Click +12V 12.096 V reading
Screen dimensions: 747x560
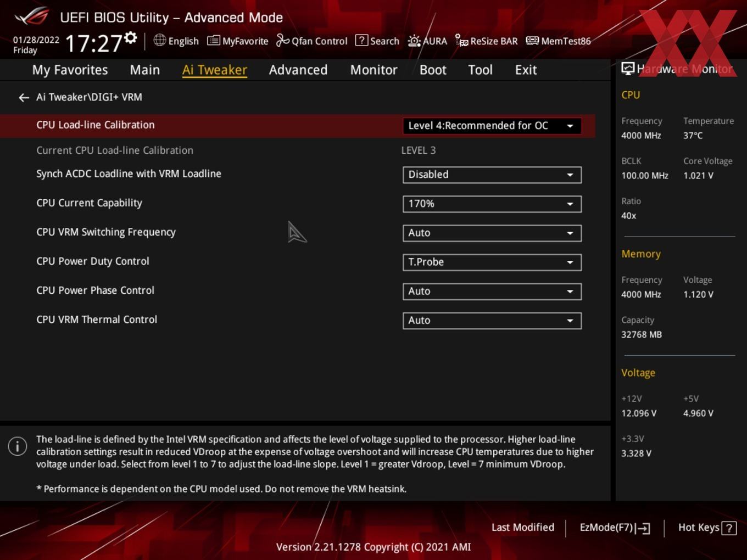click(x=639, y=413)
